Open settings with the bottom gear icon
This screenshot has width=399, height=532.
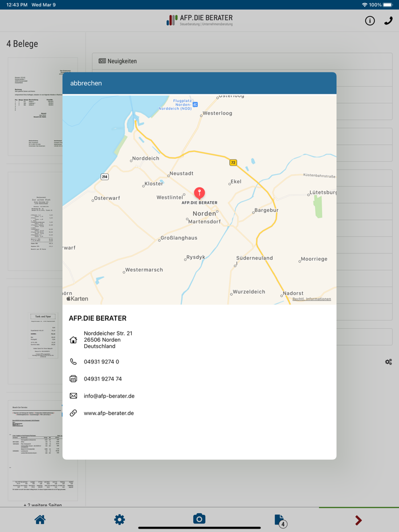[120, 519]
